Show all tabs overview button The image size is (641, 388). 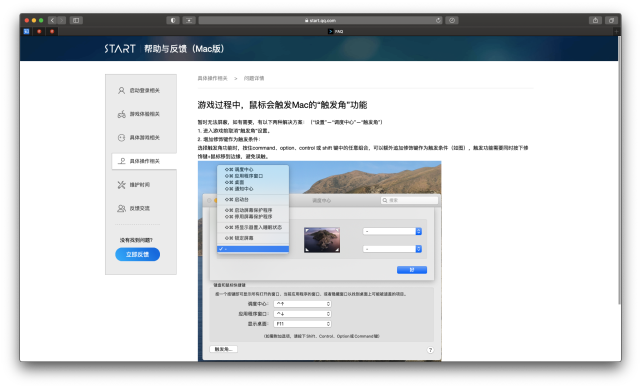[x=611, y=20]
